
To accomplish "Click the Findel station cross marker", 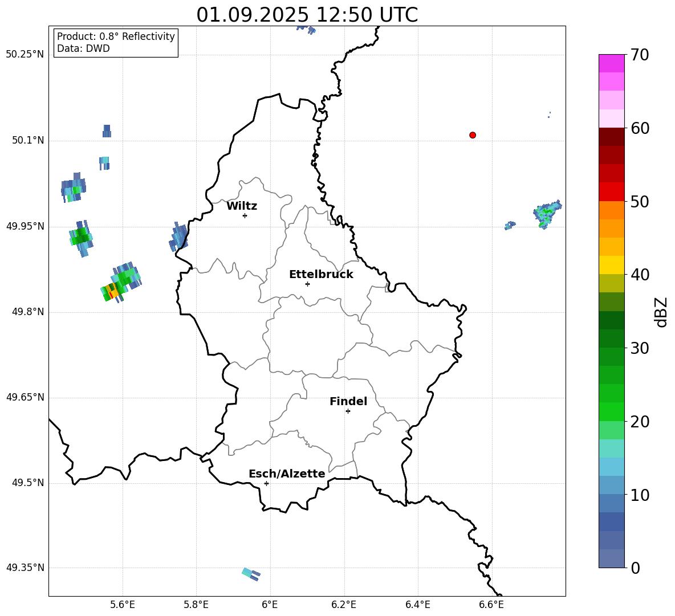I will coord(348,411).
